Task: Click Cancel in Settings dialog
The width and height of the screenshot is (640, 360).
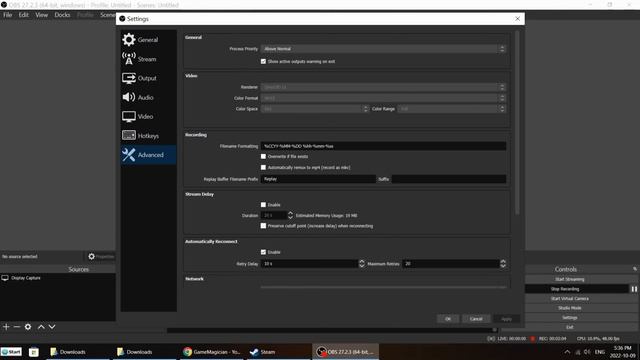Action: pos(476,319)
